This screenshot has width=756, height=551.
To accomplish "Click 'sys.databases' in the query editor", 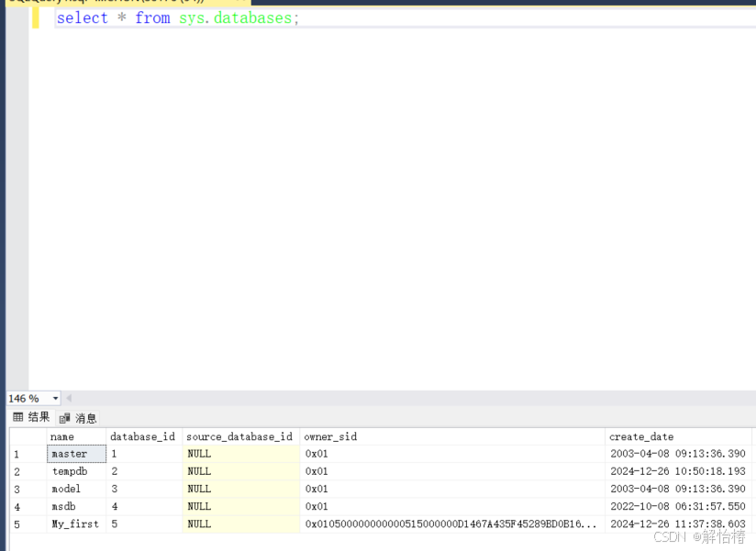I will tap(236, 18).
